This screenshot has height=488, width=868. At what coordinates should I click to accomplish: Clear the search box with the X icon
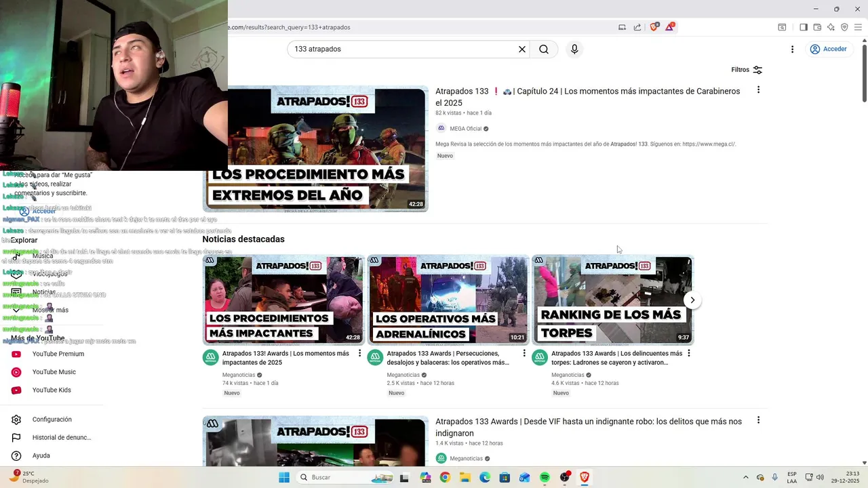tap(522, 49)
